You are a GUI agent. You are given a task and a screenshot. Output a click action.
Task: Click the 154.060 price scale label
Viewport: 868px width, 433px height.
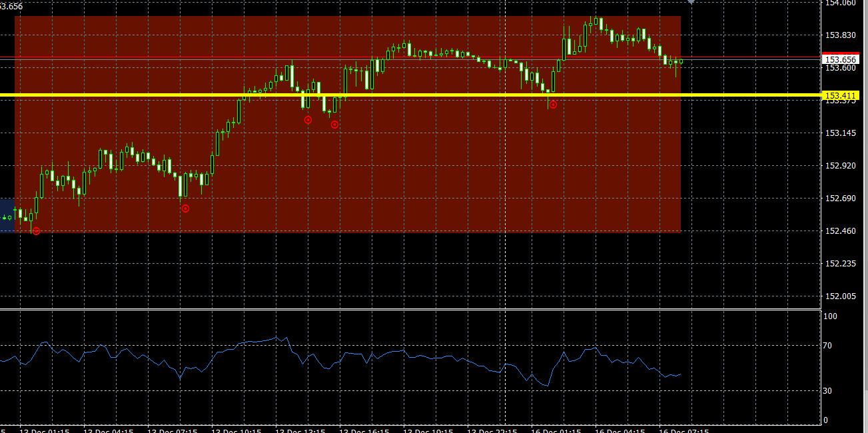click(x=840, y=3)
